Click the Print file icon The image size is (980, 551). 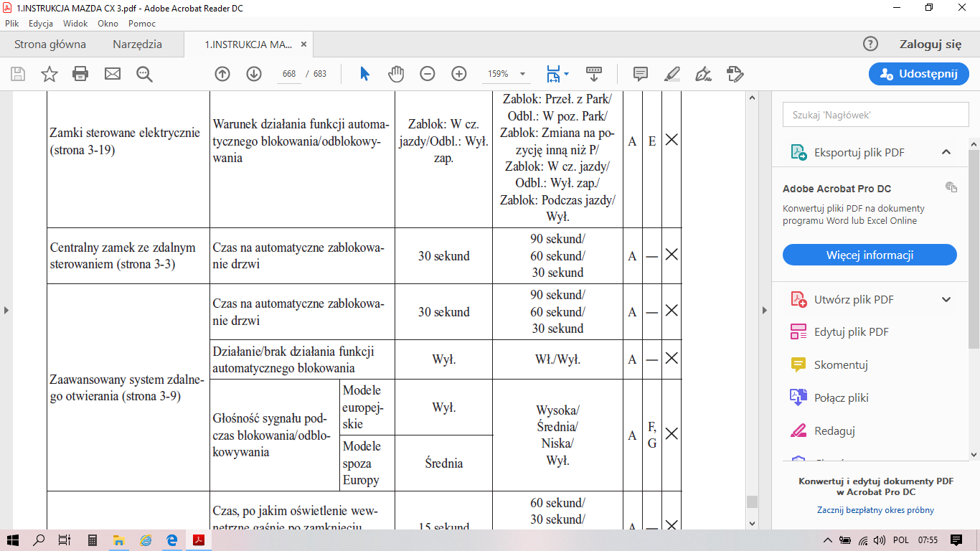[x=80, y=74]
